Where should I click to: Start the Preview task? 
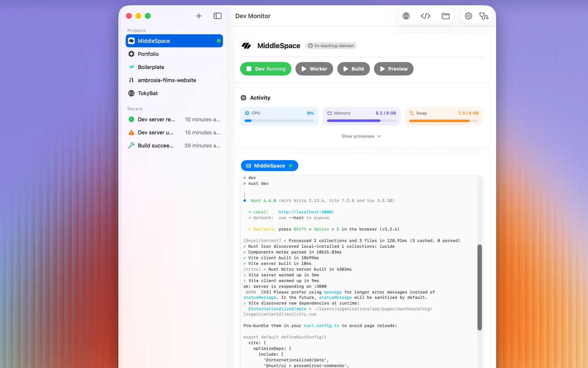tap(394, 69)
